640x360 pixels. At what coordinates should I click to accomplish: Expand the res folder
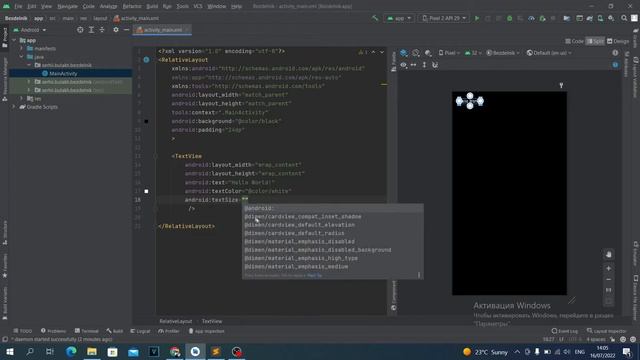click(22, 98)
